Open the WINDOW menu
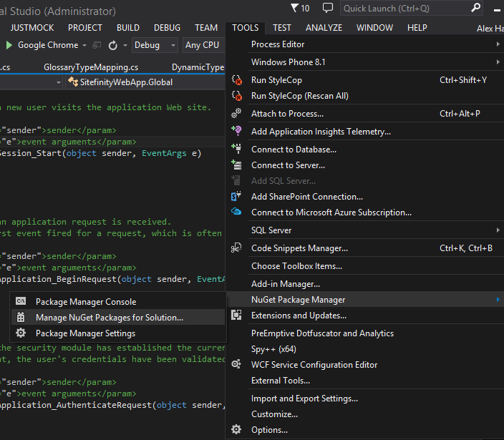This screenshot has width=504, height=440. [x=375, y=28]
